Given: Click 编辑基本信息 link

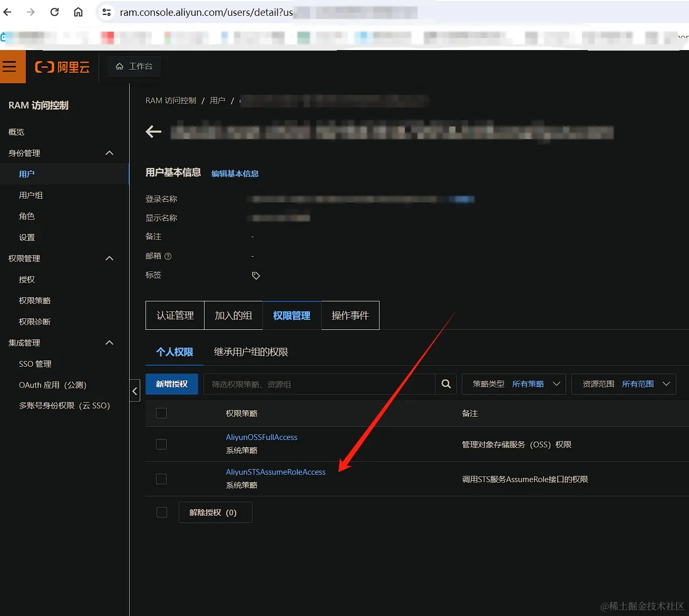Looking at the screenshot, I should coord(235,173).
